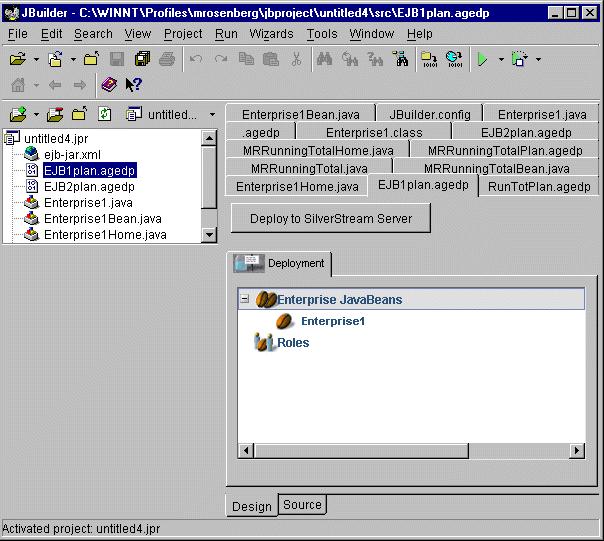
Task: Click the Paste clipboard icon
Action: tap(271, 59)
